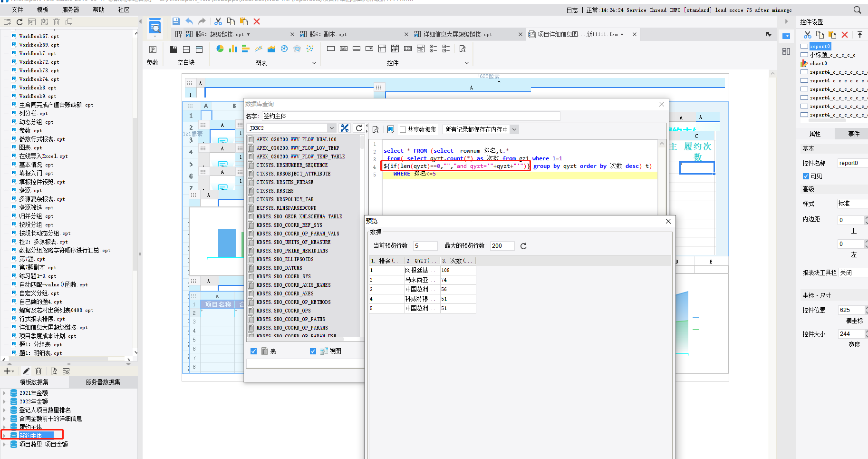
Task: Add the label widget
Action: tap(344, 49)
